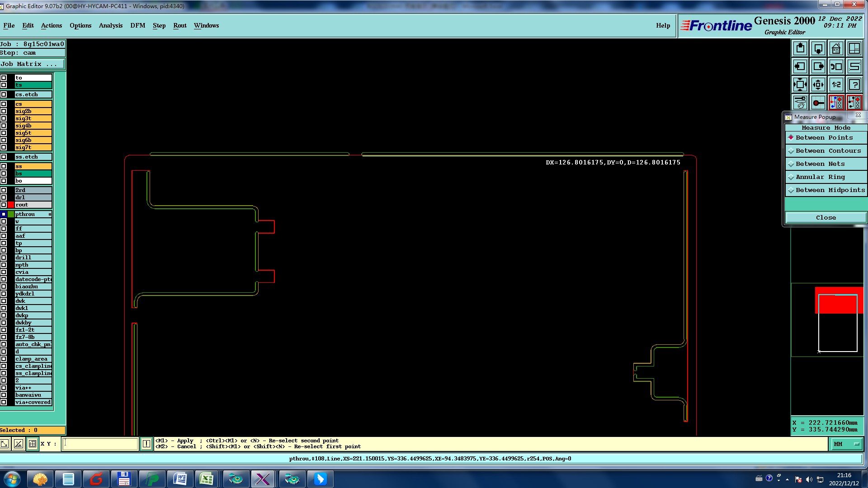The image size is (868, 488).
Task: Click Close in the Measure Popup
Action: pyautogui.click(x=826, y=217)
